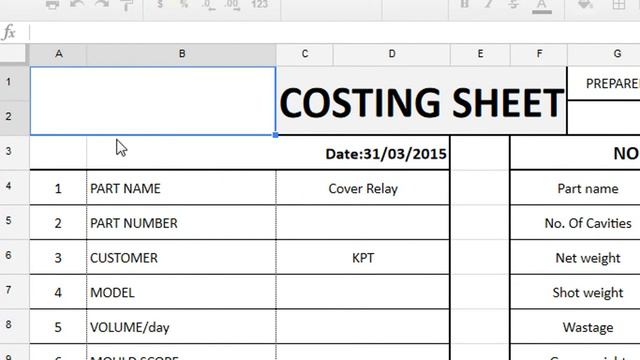Open the Borders grid icon
This screenshot has width=640, height=360.
pyautogui.click(x=619, y=5)
